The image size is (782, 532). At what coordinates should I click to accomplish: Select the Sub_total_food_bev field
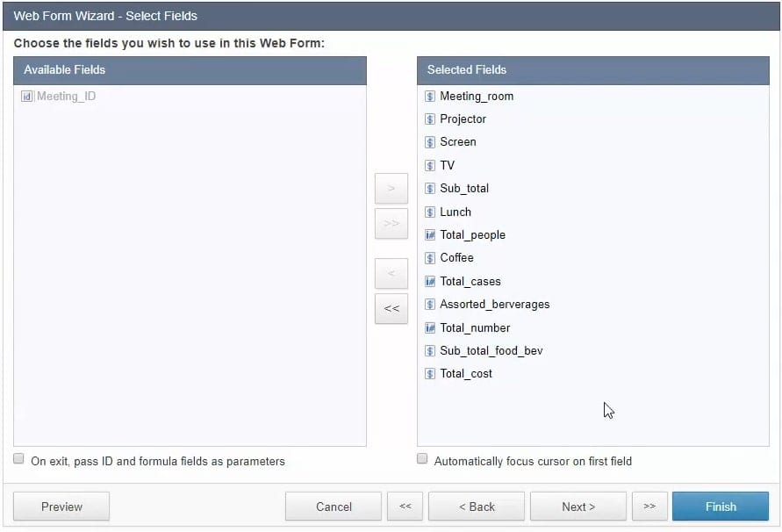pos(491,351)
